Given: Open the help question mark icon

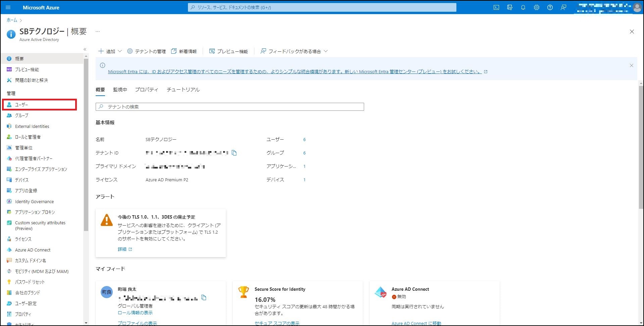Looking at the screenshot, I should 550,7.
